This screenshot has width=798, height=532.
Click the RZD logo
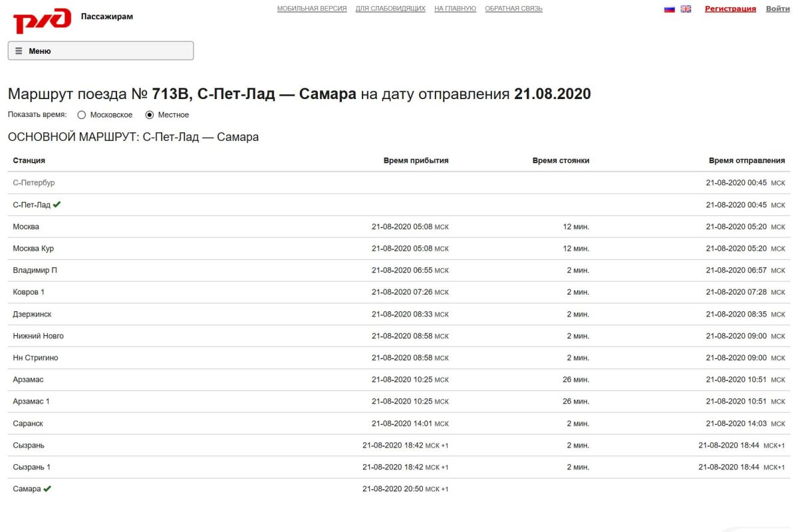(x=41, y=21)
